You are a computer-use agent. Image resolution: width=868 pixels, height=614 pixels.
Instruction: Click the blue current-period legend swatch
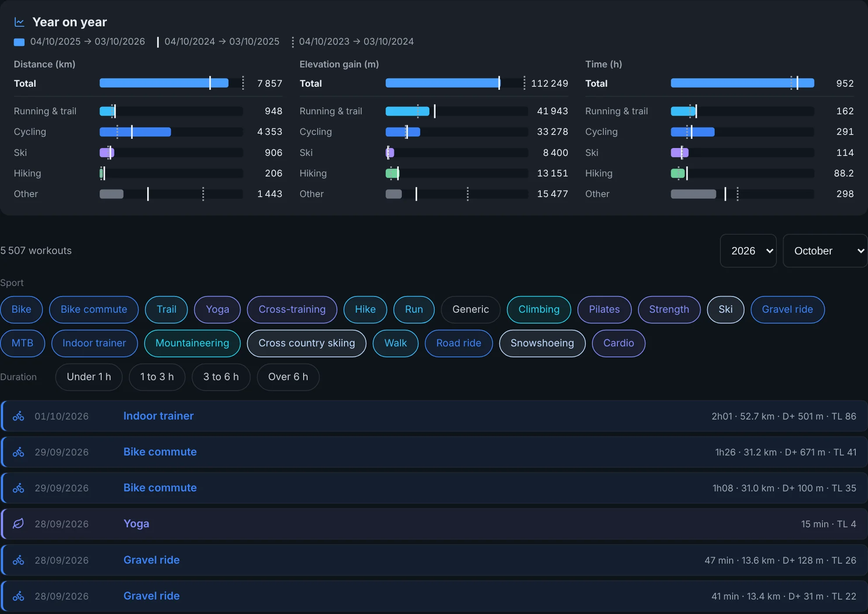coord(19,42)
